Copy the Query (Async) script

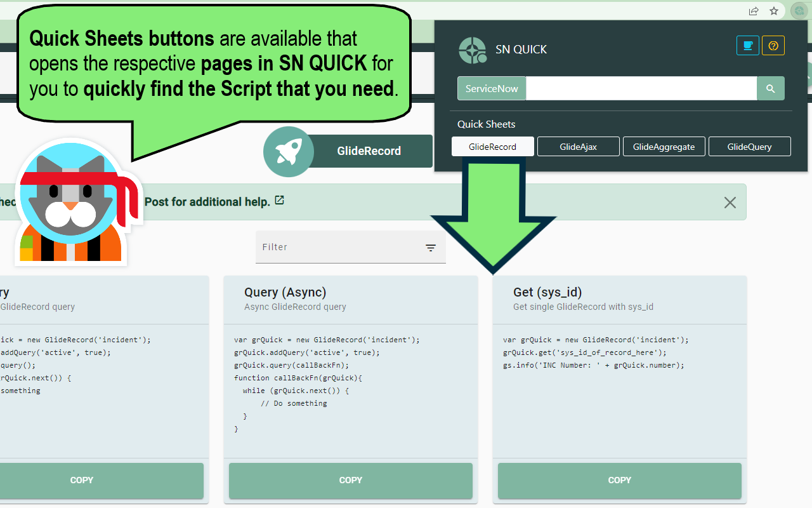coord(351,481)
